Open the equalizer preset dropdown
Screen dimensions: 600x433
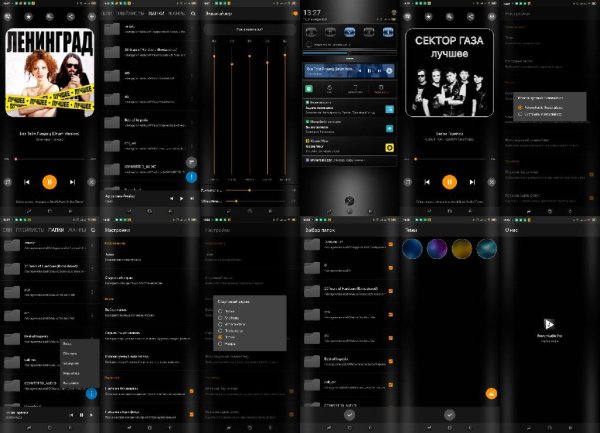pos(249,29)
